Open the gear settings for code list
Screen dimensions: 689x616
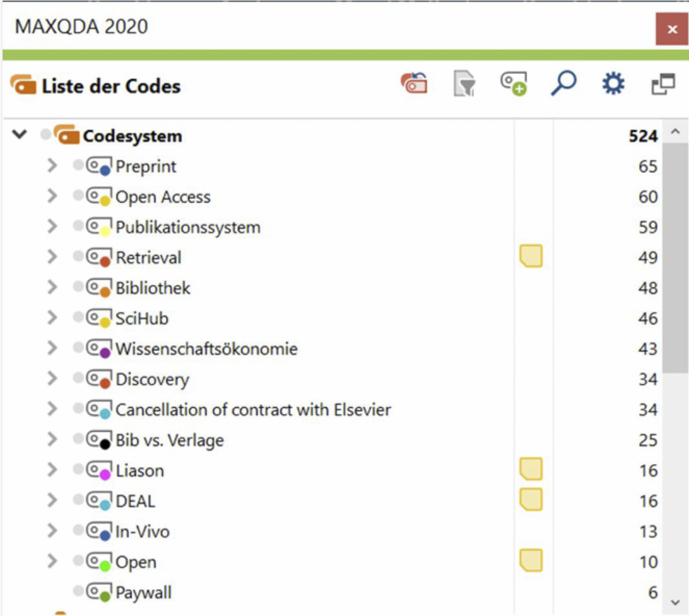pos(613,85)
